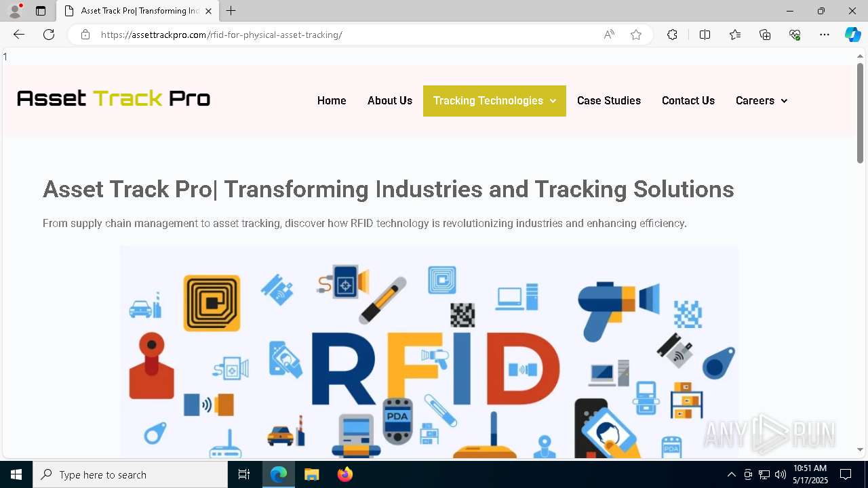Expand the Tracking Technologies dropdown chevron
The width and height of the screenshot is (868, 488).
553,101
